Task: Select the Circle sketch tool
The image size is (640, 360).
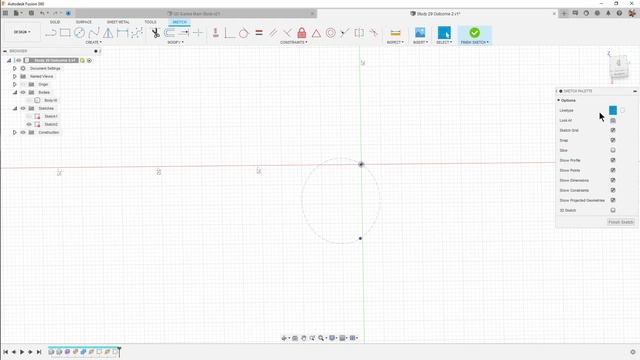Action: [79, 33]
